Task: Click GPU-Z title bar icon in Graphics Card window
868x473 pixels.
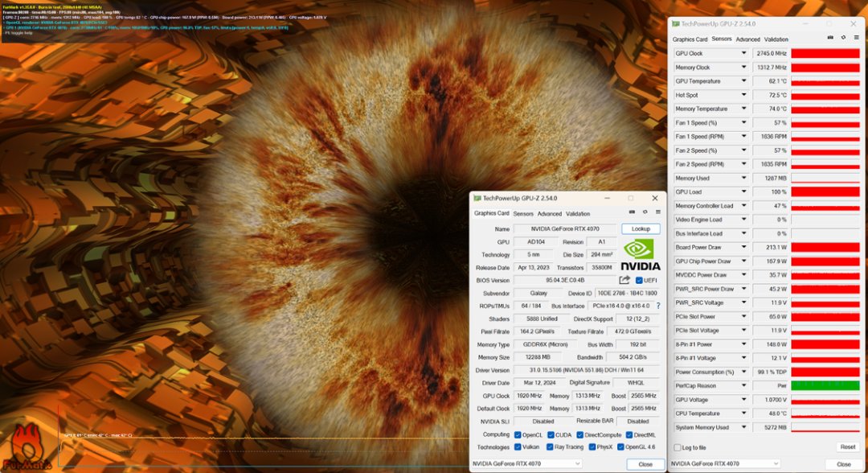Action: [477, 198]
